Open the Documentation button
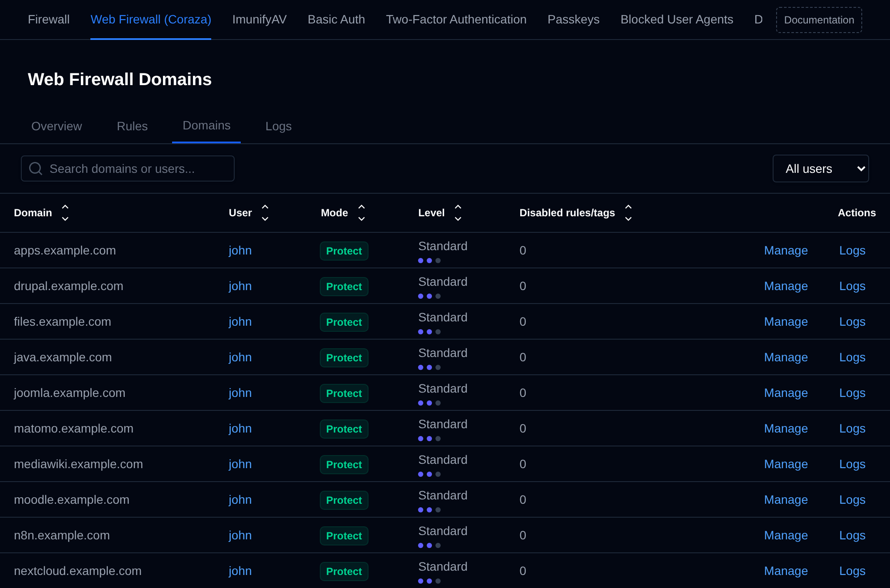 (x=819, y=20)
